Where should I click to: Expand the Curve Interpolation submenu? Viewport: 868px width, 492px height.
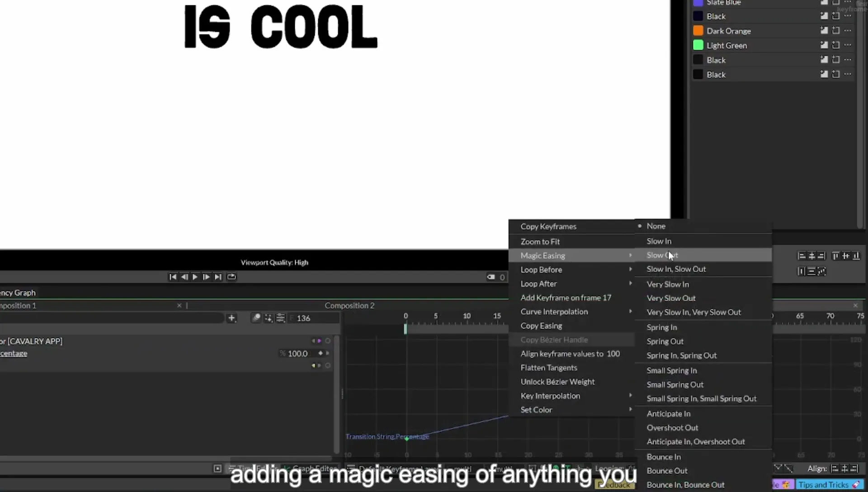[571, 312]
